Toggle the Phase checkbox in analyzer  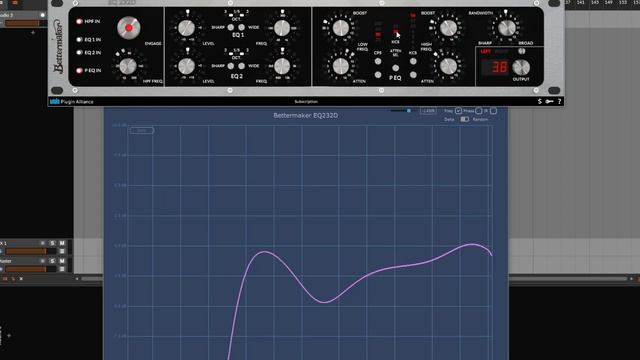point(479,111)
